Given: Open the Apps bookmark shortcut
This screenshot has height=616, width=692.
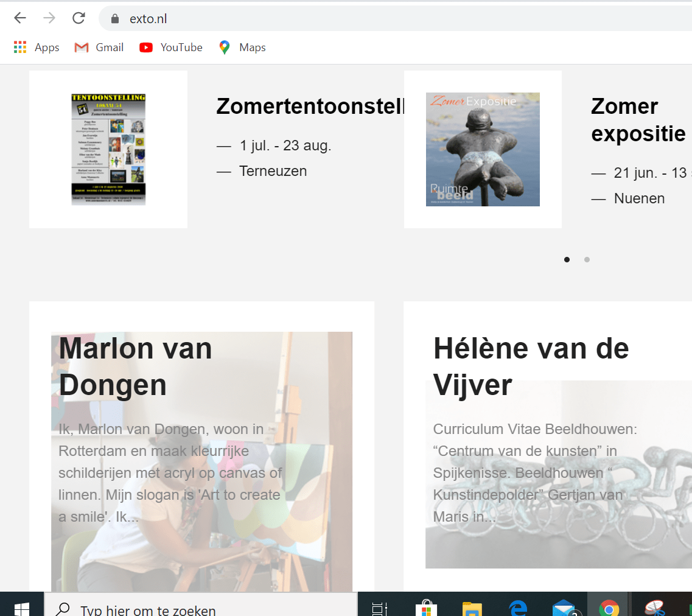Looking at the screenshot, I should 37,47.
